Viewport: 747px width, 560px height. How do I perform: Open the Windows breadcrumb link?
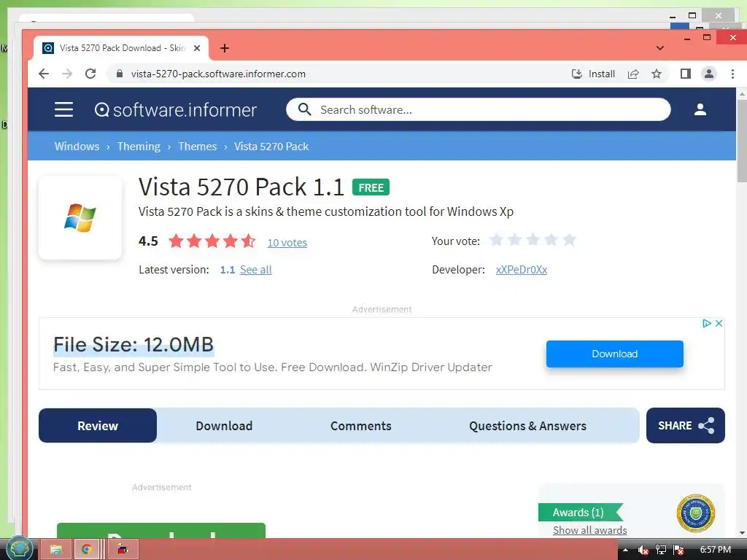77,146
